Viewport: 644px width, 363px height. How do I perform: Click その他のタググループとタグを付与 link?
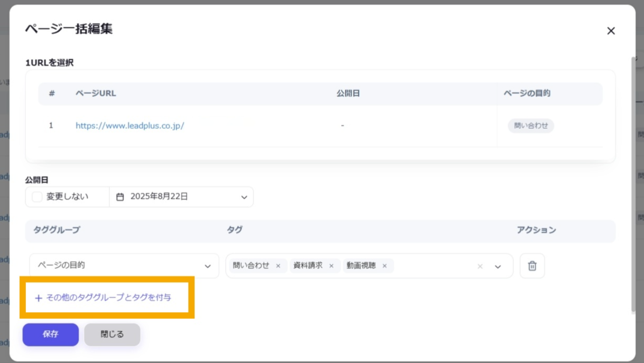pos(109,298)
